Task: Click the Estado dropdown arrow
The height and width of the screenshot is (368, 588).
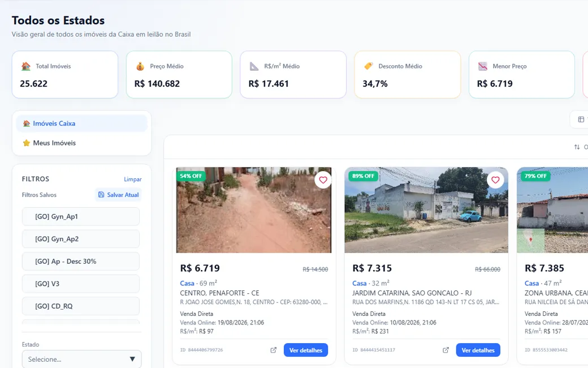Action: 132,359
